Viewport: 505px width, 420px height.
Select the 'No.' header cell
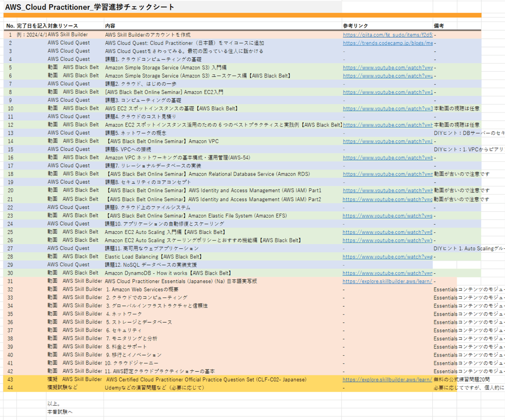(10, 26)
